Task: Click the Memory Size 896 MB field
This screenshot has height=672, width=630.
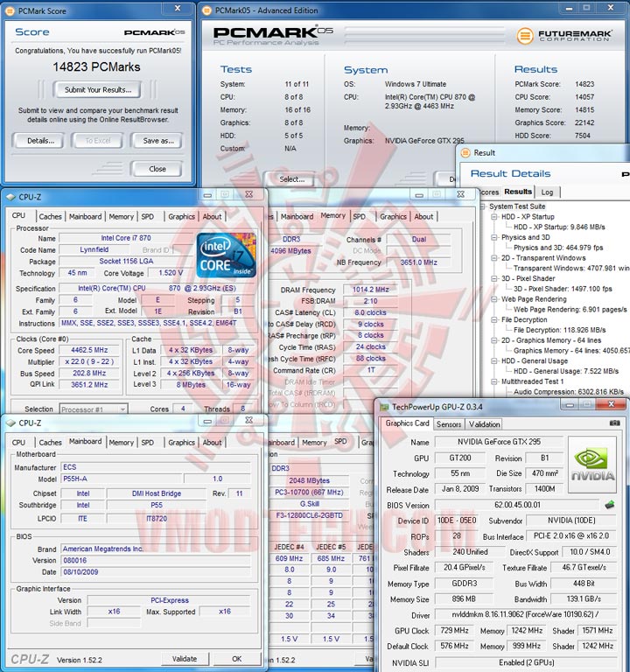Action: coord(464,599)
